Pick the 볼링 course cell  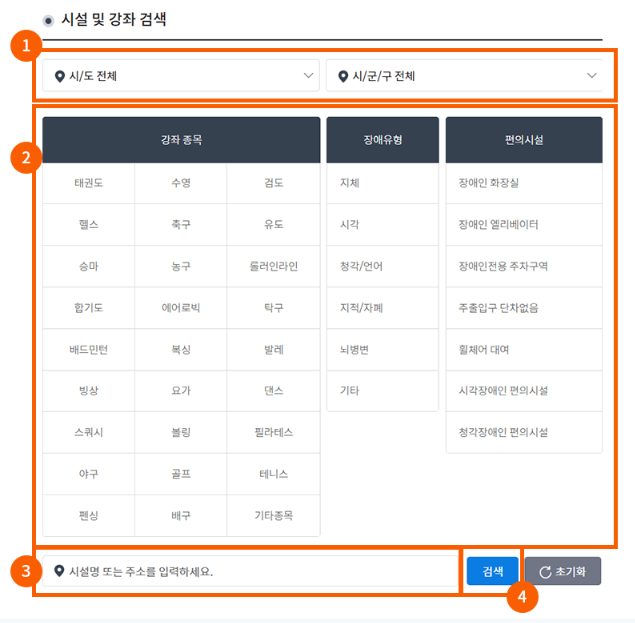(181, 433)
